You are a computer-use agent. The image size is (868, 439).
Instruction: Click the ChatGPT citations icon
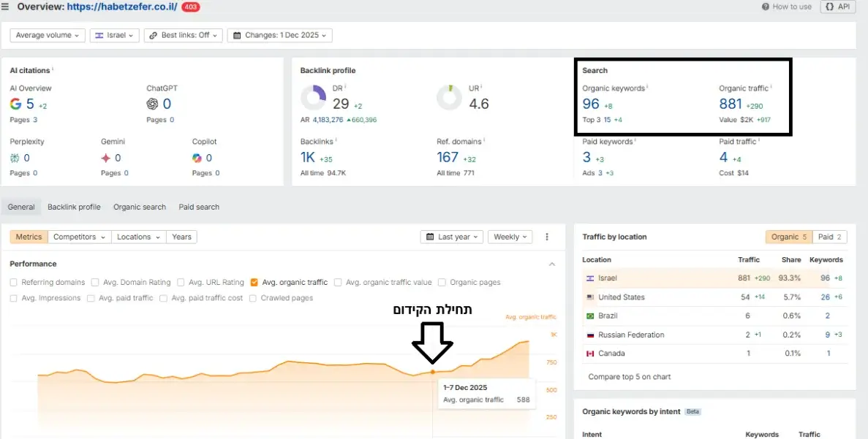coord(152,104)
